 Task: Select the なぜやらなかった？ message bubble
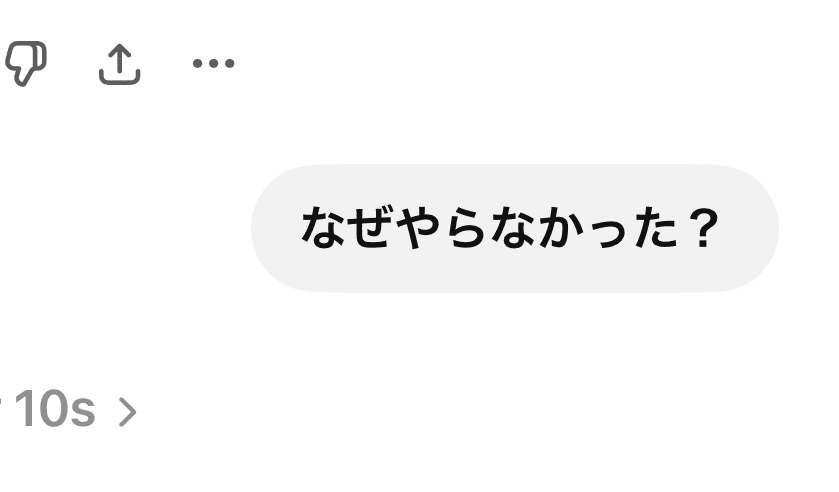click(515, 228)
